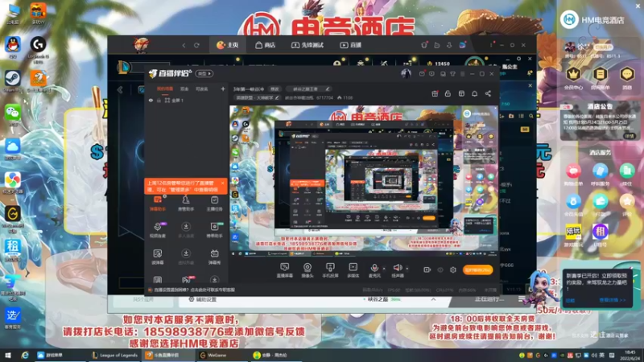The height and width of the screenshot is (362, 644).
Task: Switch to 主页 tab in WeGame
Action: pos(228,45)
